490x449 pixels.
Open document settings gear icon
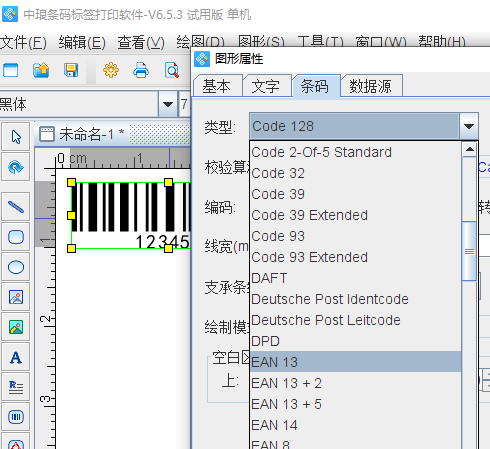(111, 70)
